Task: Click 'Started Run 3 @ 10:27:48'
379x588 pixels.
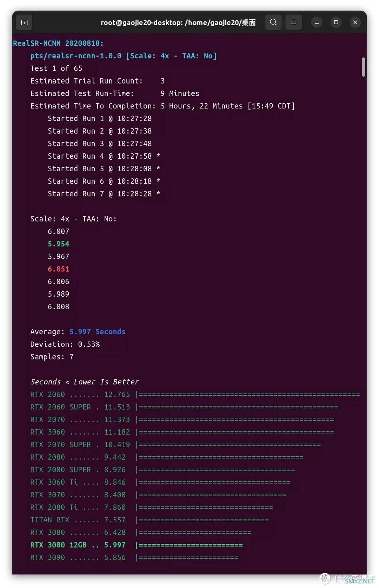Action: pyautogui.click(x=100, y=144)
